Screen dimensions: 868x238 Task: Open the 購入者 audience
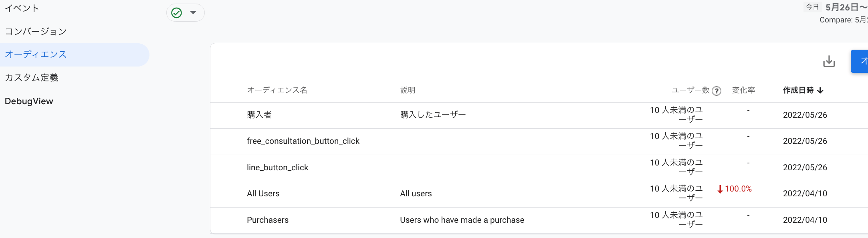pyautogui.click(x=259, y=115)
